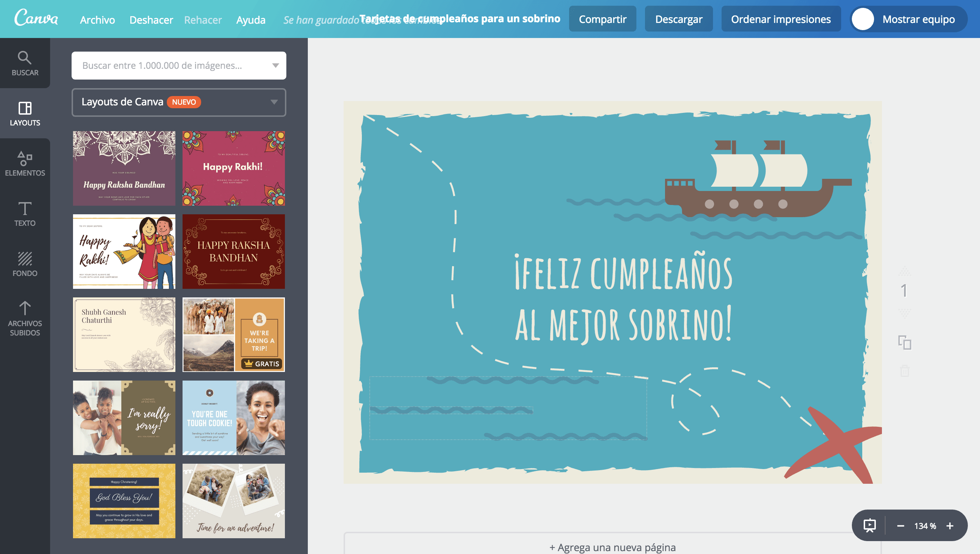Zoom out with the minus button
Viewport: 980px width, 554px height.
click(x=900, y=526)
